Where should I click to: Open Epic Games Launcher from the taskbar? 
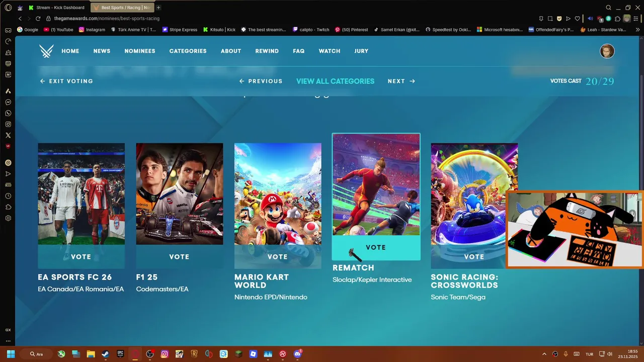120,354
